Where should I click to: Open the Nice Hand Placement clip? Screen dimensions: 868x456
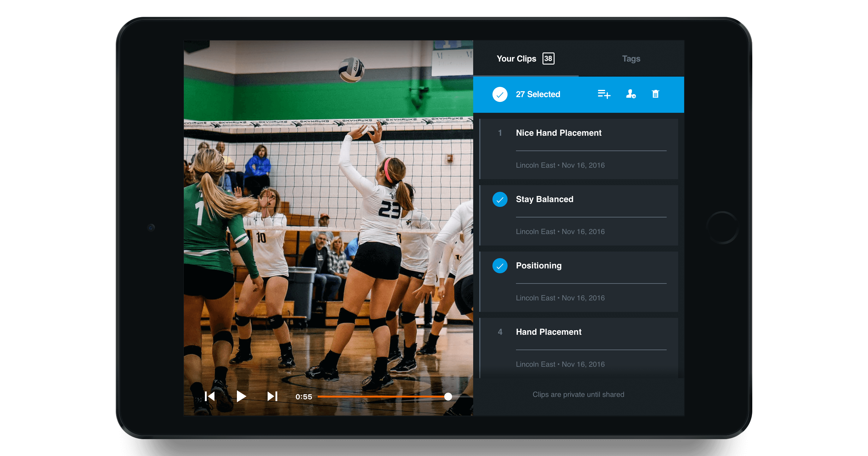(x=558, y=133)
